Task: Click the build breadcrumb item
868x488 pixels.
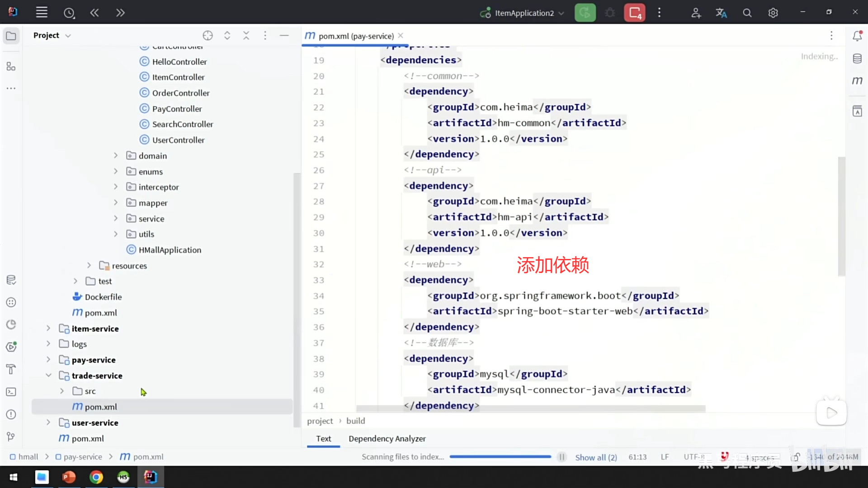Action: click(355, 421)
